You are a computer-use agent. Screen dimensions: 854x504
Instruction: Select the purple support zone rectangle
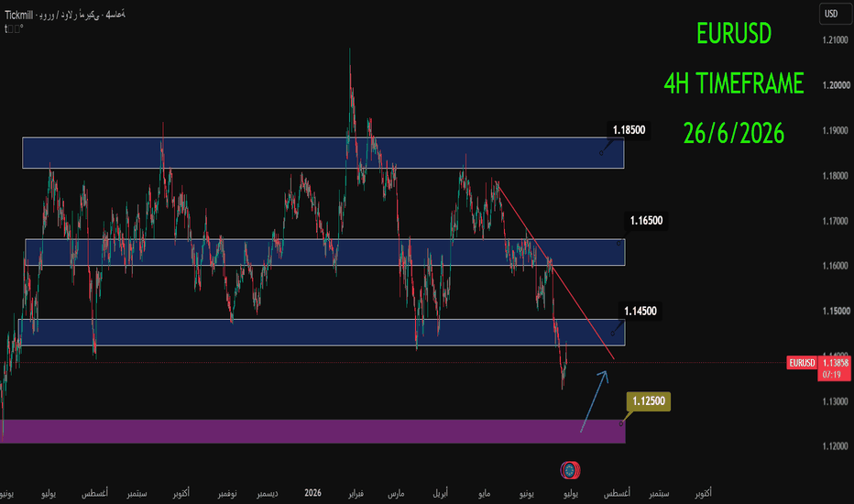pos(312,431)
